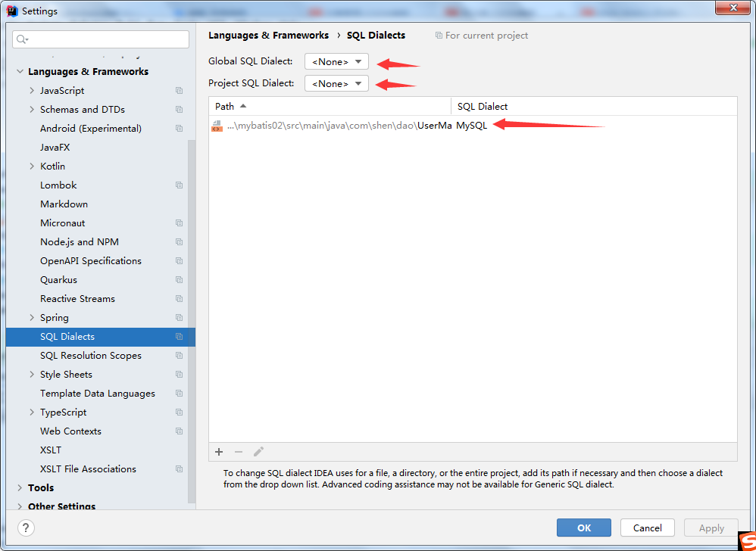This screenshot has height=551, width=756.
Task: Click the settings tree scrollbar
Action: (192, 321)
